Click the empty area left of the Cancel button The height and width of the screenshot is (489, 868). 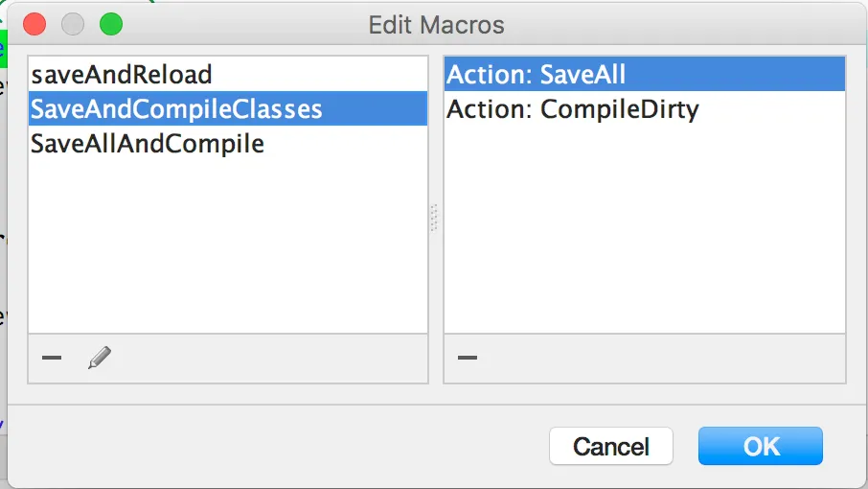tap(287, 446)
